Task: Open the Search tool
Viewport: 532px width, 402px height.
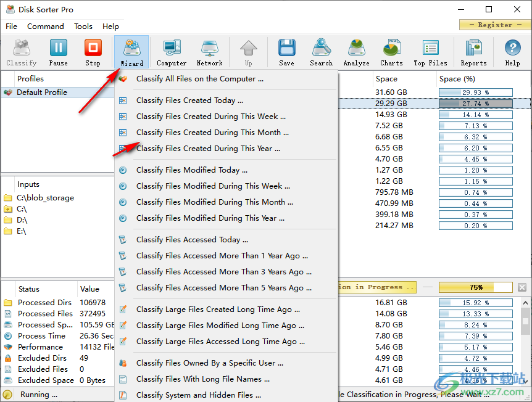Action: click(322, 52)
